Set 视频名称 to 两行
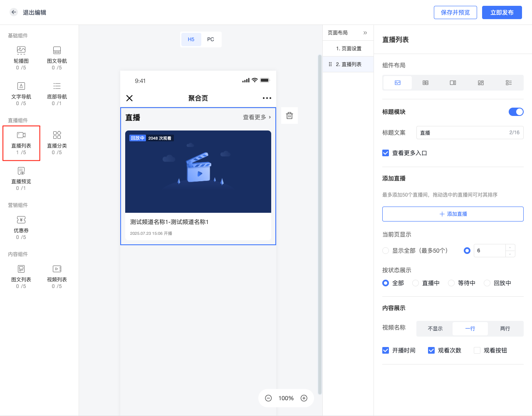This screenshot has width=532, height=416. pyautogui.click(x=505, y=328)
